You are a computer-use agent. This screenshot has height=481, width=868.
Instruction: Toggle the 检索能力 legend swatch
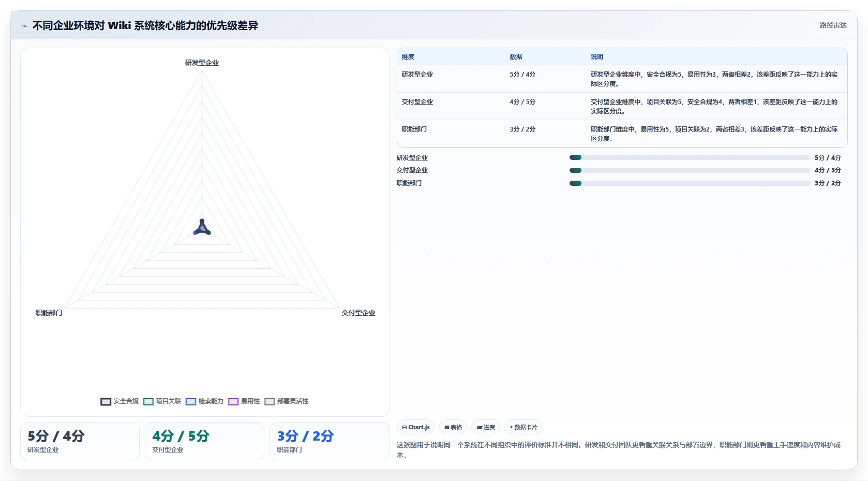click(191, 402)
